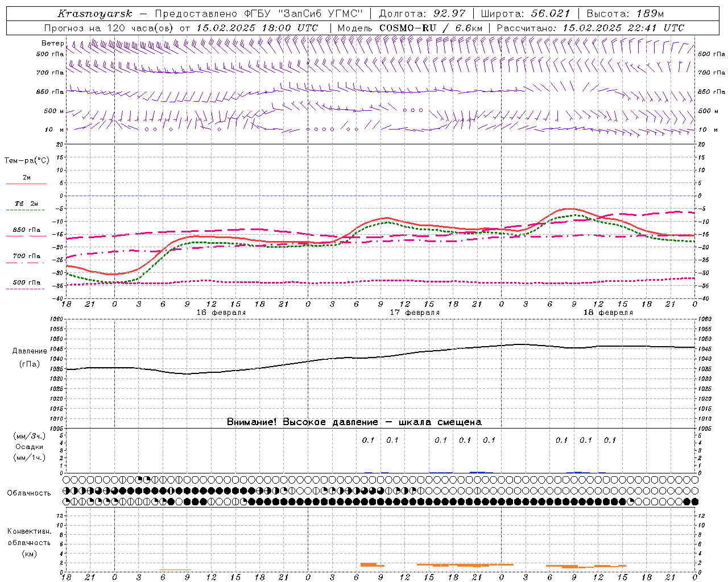Select the "17 февраля" date label
Screen dimensions: 728x582
415,313
